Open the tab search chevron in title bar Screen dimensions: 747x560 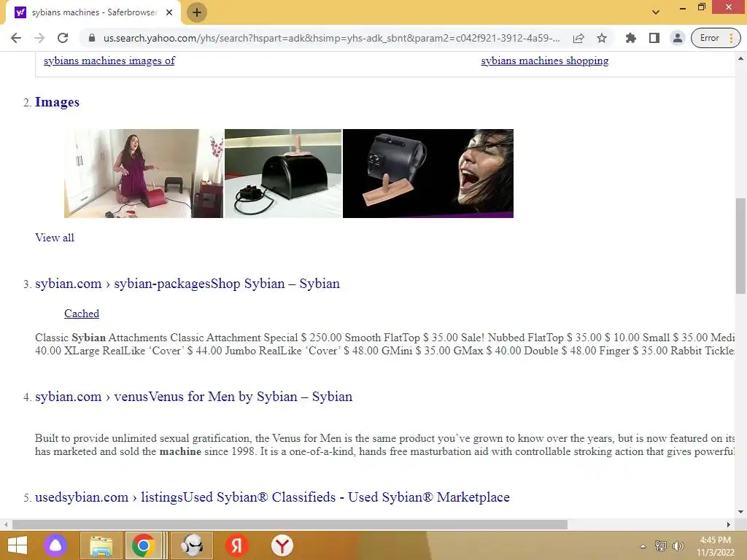coord(656,12)
